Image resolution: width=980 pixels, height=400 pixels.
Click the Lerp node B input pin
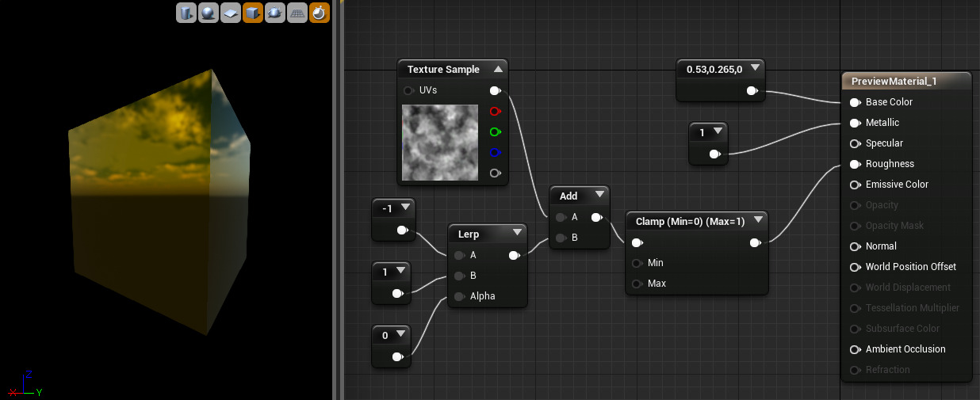(459, 276)
